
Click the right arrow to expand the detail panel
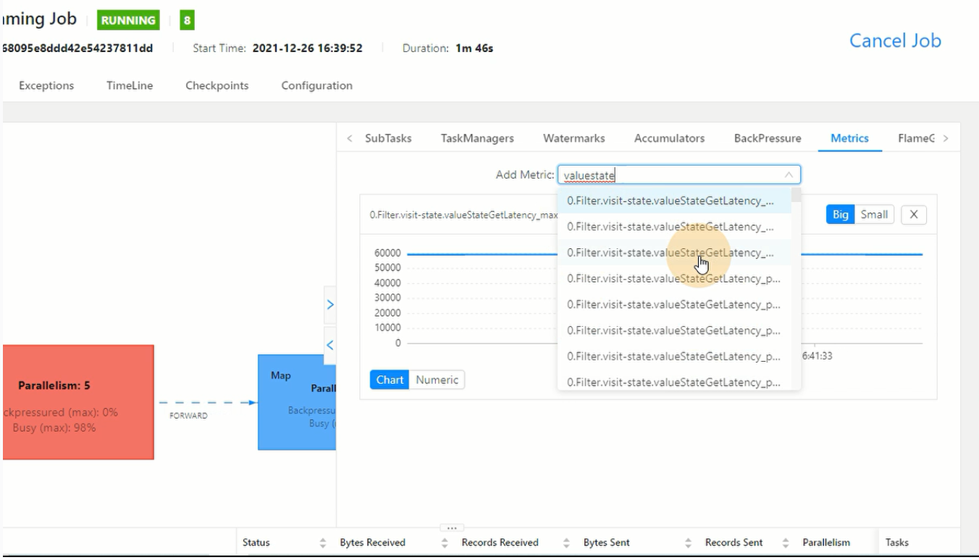pyautogui.click(x=331, y=305)
